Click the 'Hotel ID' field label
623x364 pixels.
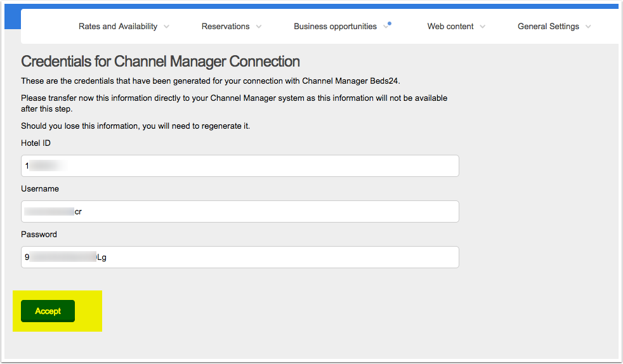pos(36,143)
